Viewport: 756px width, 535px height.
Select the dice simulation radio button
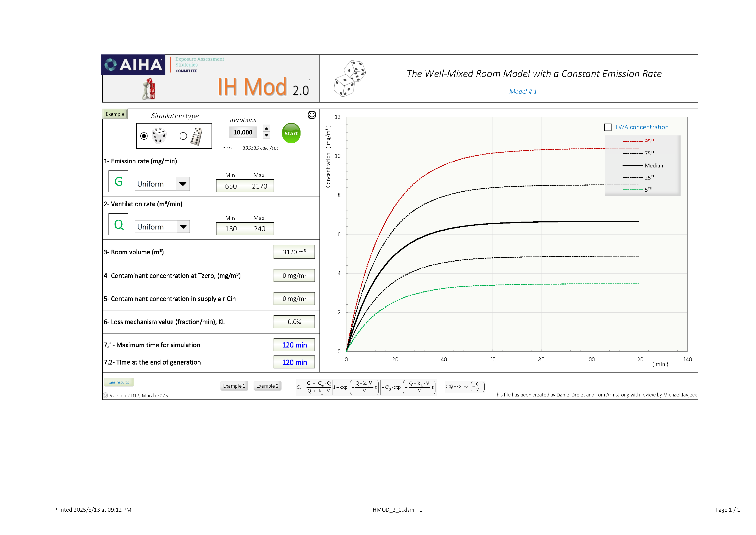point(144,136)
